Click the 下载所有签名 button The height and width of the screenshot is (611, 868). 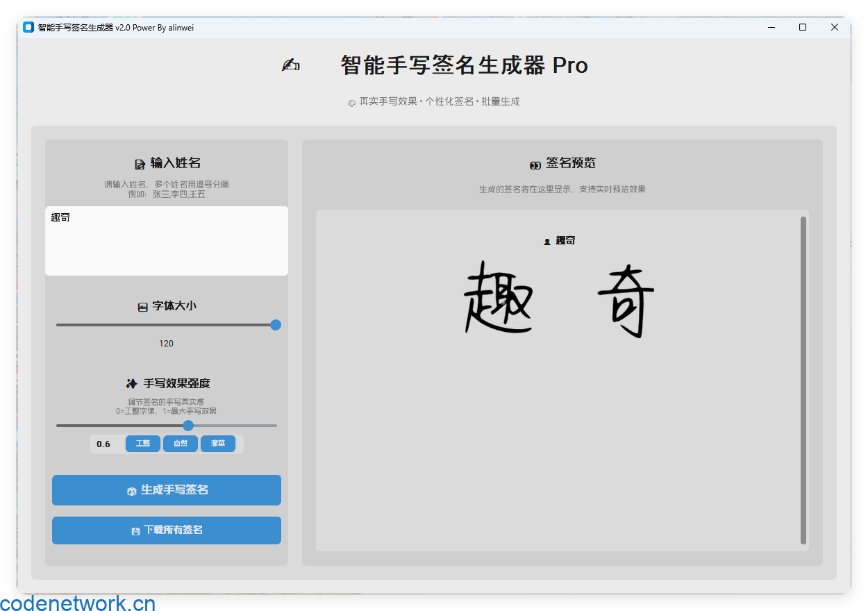pyautogui.click(x=167, y=530)
